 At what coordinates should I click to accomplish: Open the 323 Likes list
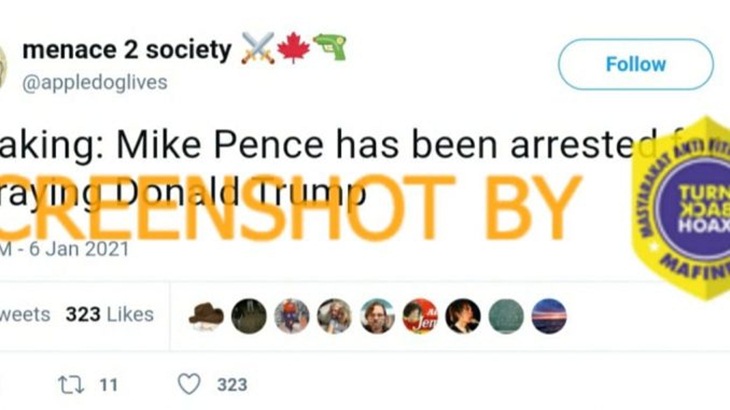click(x=109, y=314)
